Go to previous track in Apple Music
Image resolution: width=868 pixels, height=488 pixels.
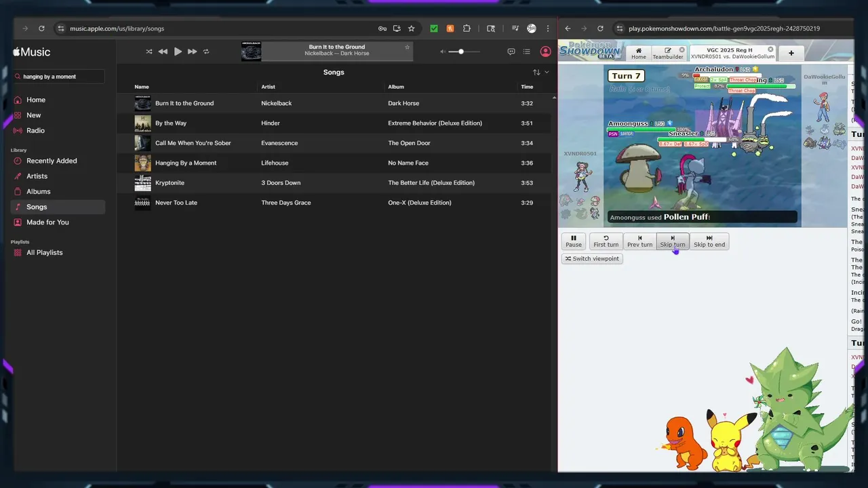163,52
